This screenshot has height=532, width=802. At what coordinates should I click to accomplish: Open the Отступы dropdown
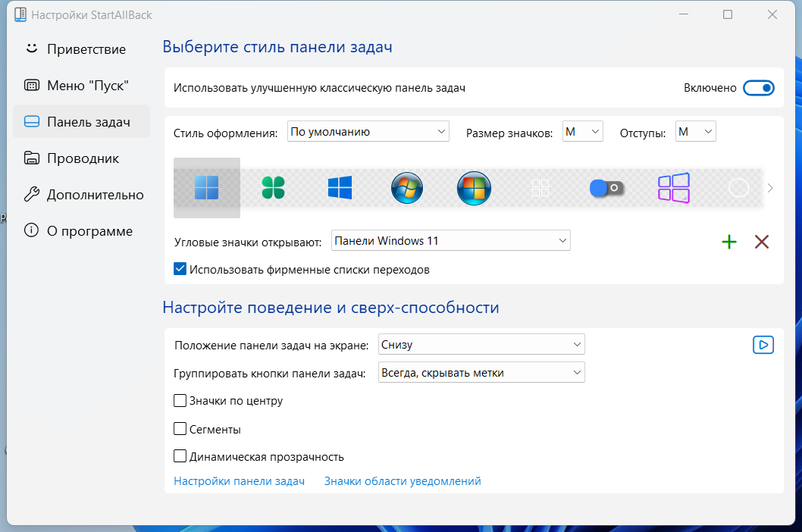point(696,131)
